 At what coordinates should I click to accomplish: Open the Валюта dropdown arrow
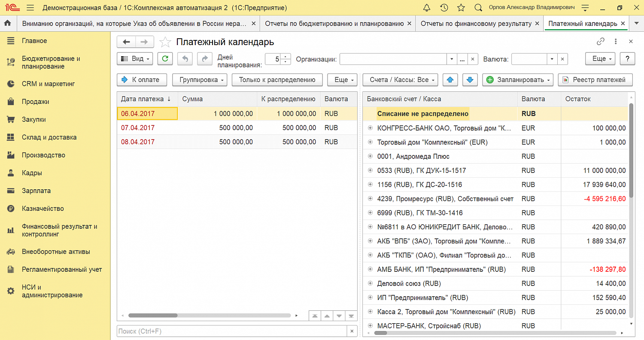click(x=552, y=59)
